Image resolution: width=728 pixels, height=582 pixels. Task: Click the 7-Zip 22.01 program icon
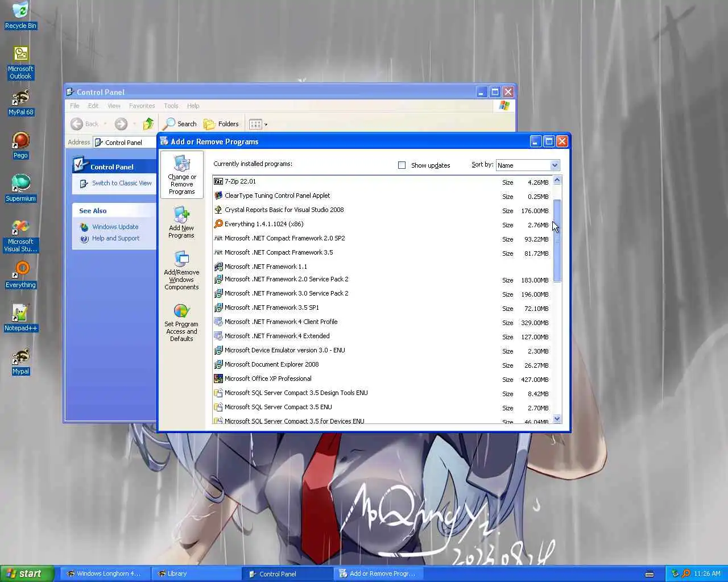pos(218,181)
